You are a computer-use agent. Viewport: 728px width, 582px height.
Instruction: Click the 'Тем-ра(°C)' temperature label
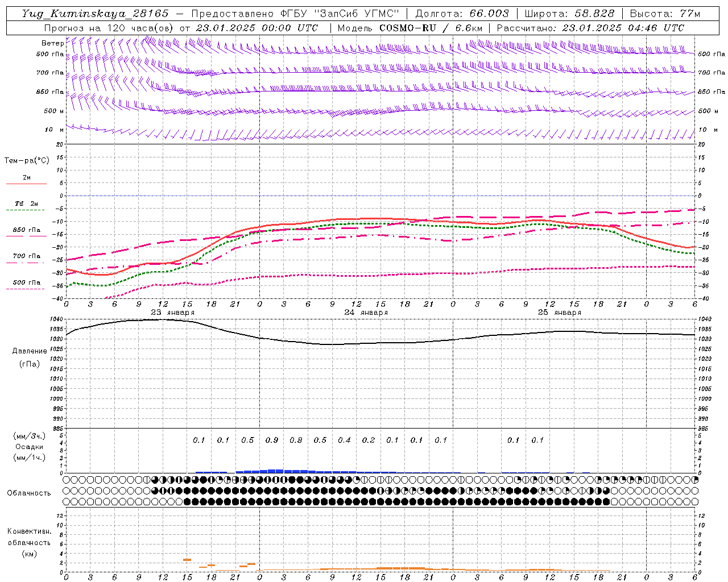tap(27, 161)
